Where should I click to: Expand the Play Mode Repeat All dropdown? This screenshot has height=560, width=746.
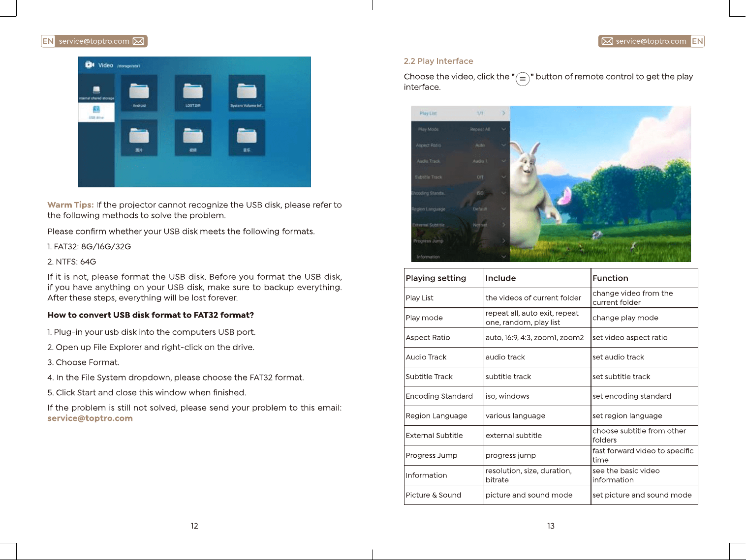[x=503, y=129]
